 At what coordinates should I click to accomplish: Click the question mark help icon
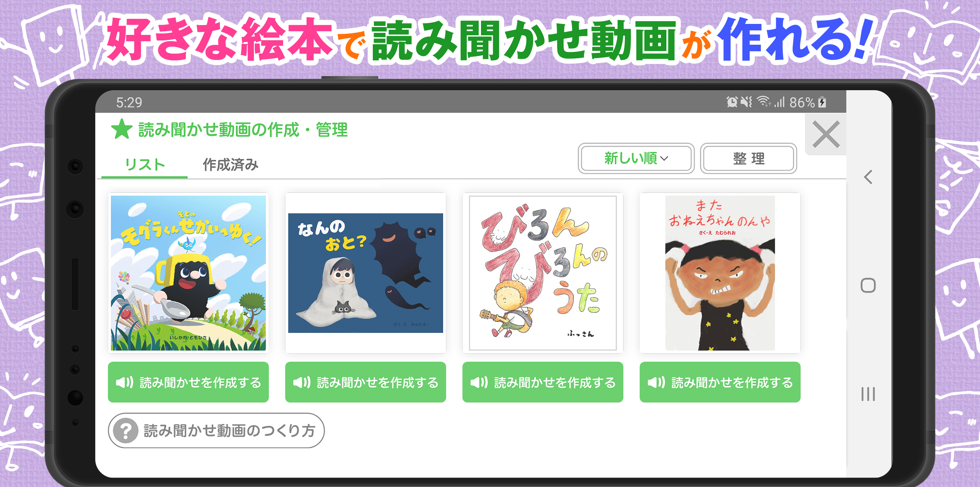pyautogui.click(x=125, y=431)
